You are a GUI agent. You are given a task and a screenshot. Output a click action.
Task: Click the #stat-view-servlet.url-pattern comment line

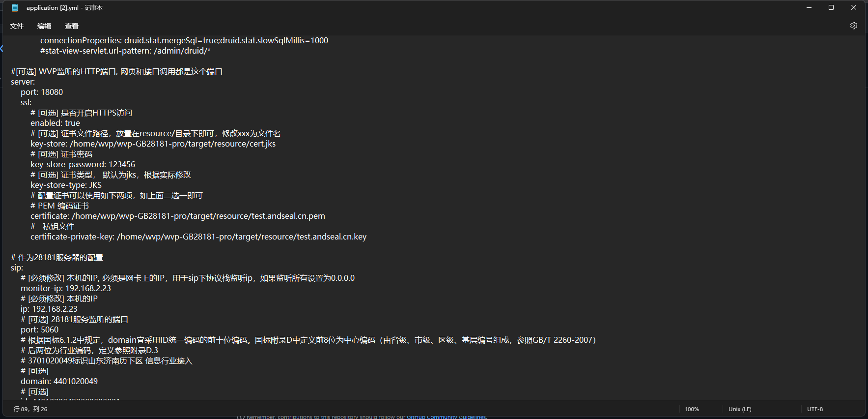point(125,51)
